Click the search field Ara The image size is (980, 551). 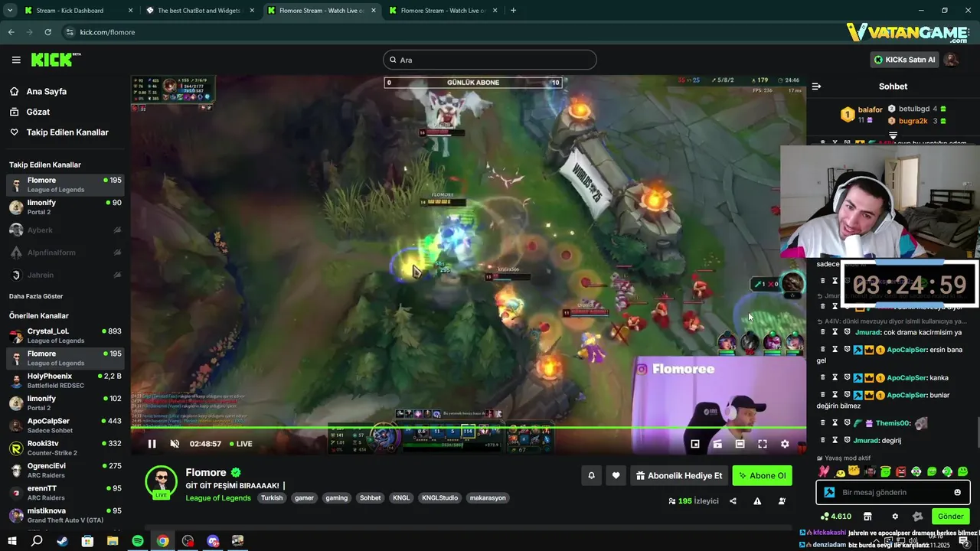(x=490, y=60)
